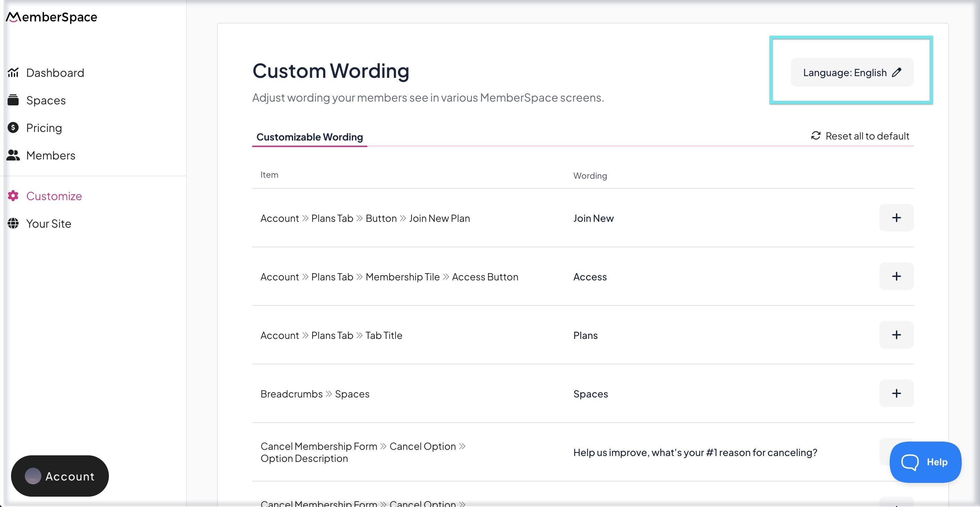Image resolution: width=980 pixels, height=507 pixels.
Task: Open the Help chat button
Action: point(925,462)
